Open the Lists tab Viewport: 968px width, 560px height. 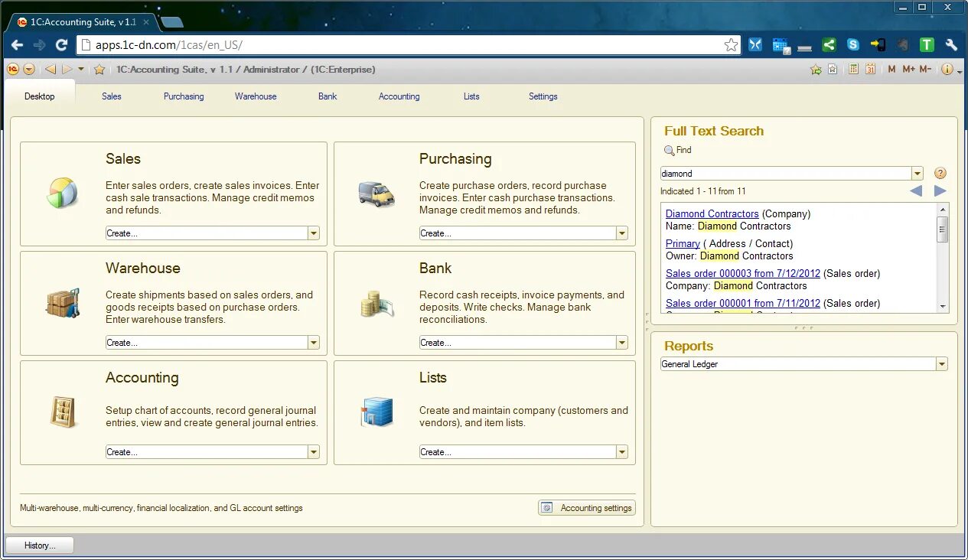(x=471, y=96)
